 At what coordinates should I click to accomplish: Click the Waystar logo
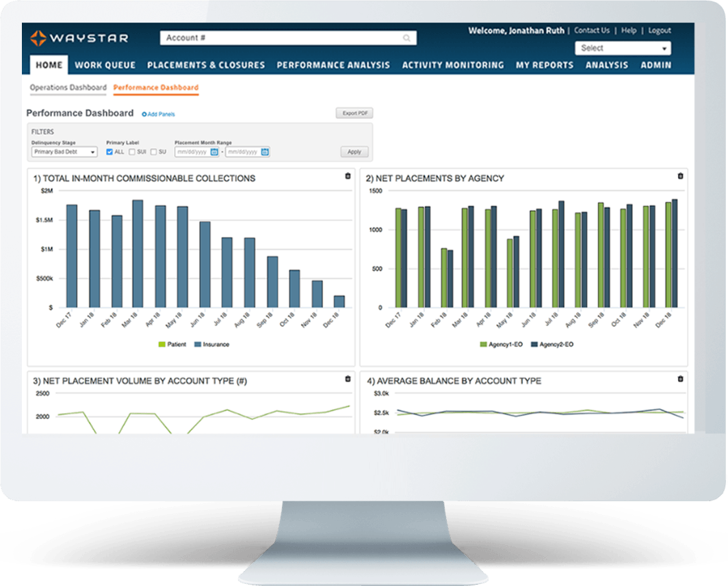coord(77,39)
